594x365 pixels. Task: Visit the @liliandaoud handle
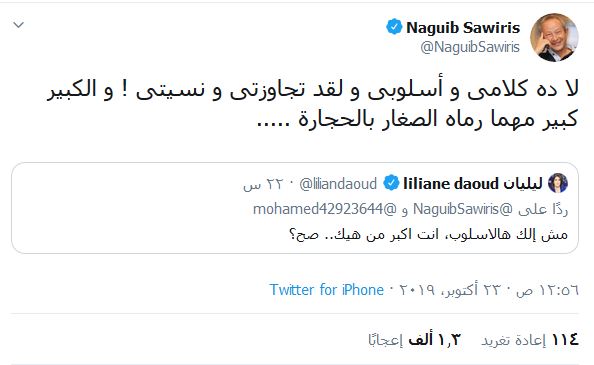tap(338, 184)
